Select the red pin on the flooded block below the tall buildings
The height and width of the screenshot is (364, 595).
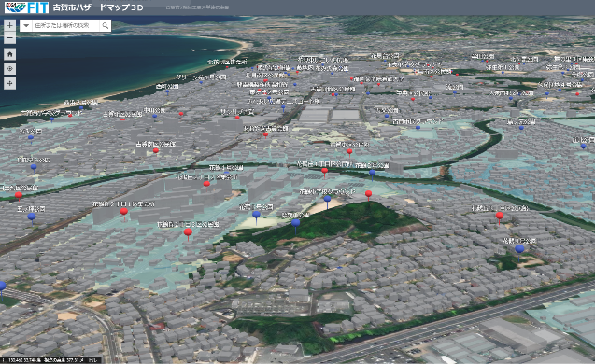coord(188,233)
